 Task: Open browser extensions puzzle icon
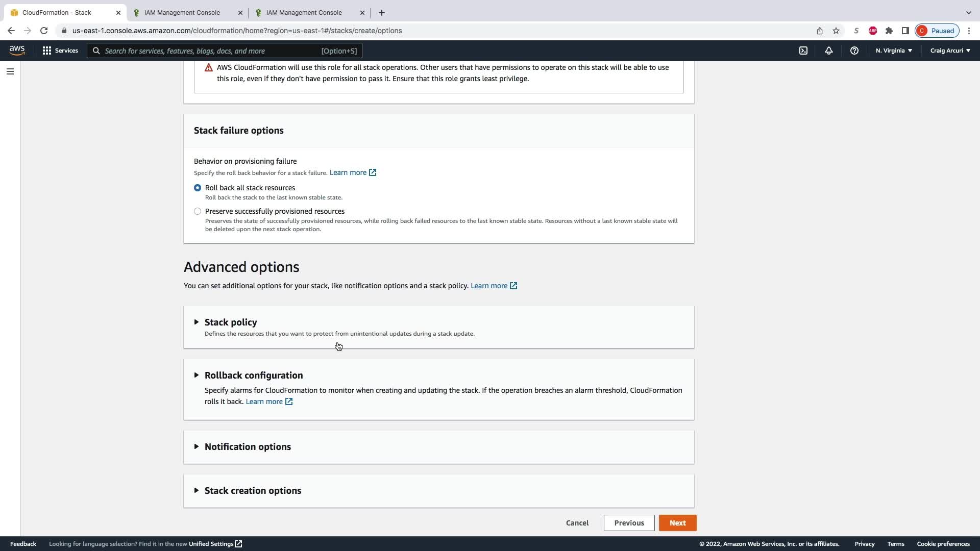(889, 31)
